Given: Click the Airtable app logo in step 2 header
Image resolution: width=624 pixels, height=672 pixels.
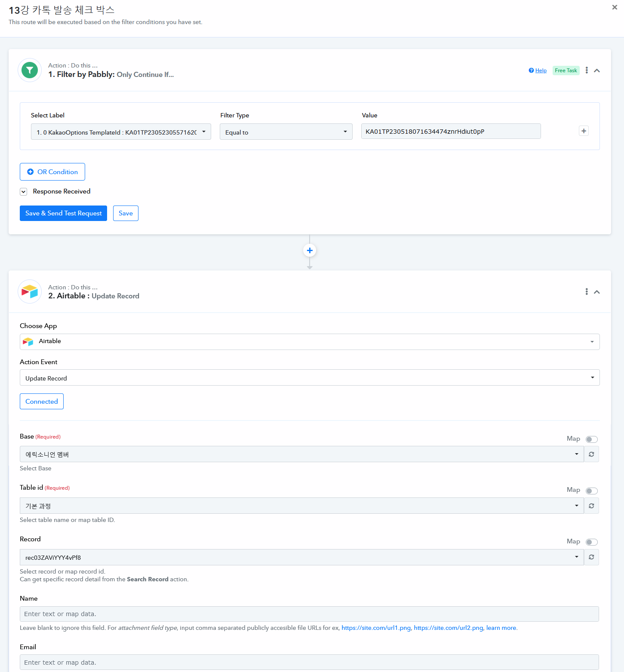Looking at the screenshot, I should [x=30, y=292].
